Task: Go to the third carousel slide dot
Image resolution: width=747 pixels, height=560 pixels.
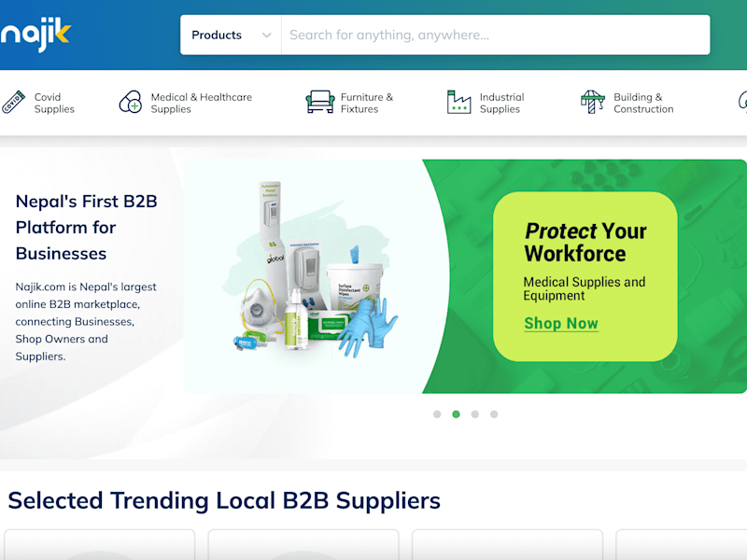Action: (x=475, y=414)
